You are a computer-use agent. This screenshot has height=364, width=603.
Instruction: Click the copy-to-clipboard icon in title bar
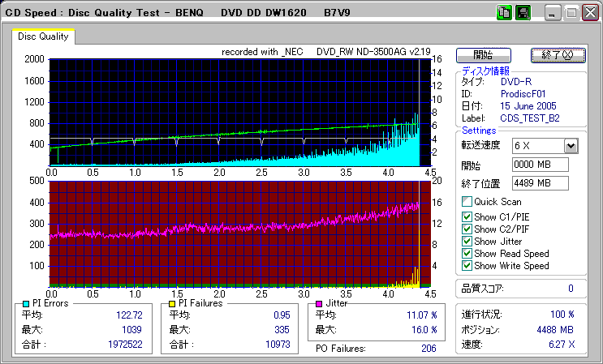coord(503,12)
